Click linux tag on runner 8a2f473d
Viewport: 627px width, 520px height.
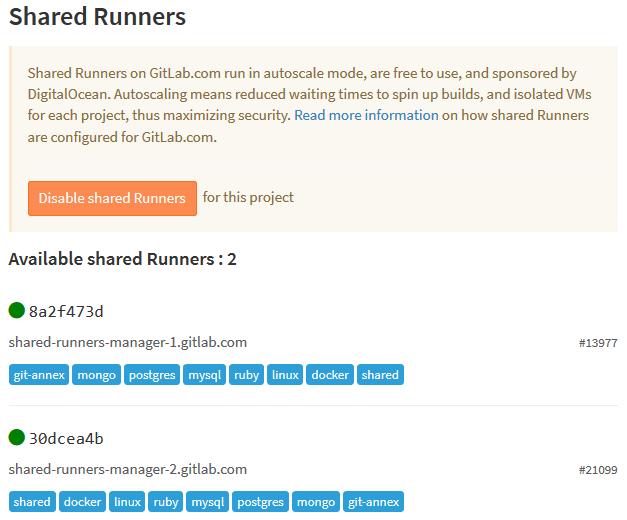tap(285, 375)
